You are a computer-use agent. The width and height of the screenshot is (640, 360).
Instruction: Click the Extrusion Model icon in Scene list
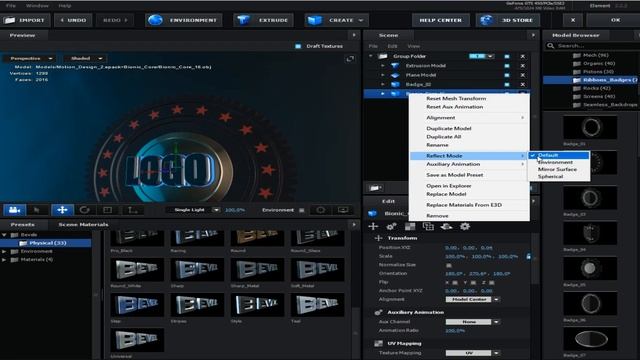[x=395, y=66]
